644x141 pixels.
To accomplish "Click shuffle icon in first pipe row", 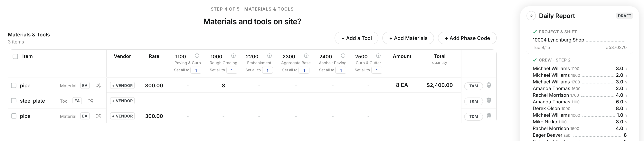I will coord(98,86).
